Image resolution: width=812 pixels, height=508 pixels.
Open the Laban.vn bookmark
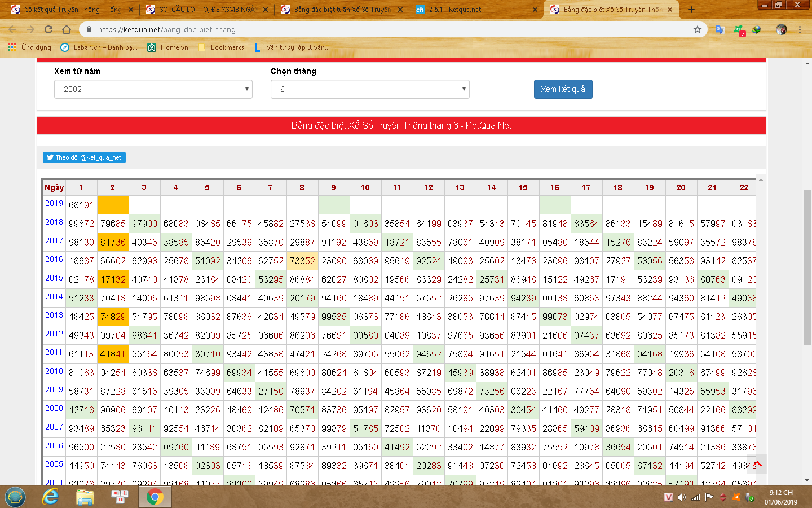pos(99,47)
